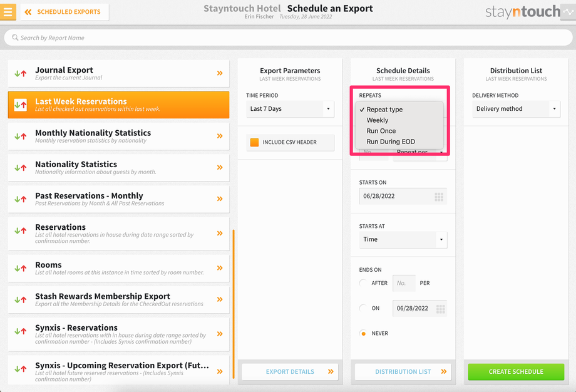Select the Journal Export report row
Screen dimensions: 576x392
pyautogui.click(x=119, y=73)
